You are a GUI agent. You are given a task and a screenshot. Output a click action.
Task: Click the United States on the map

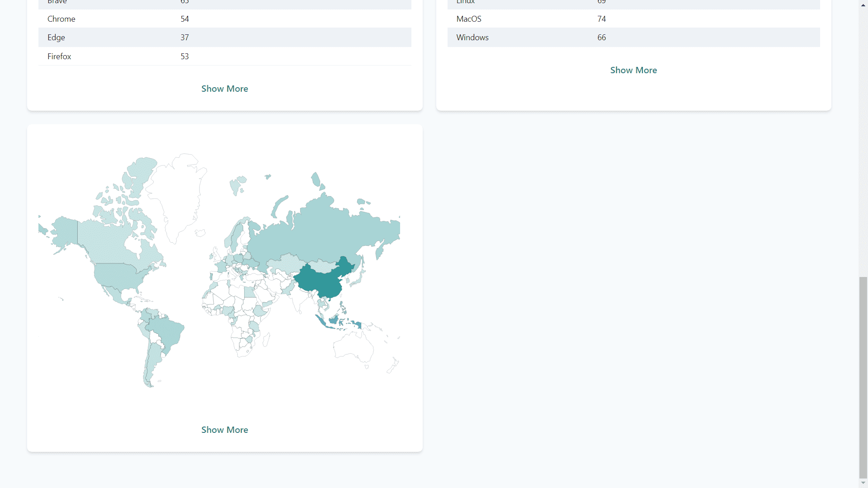tap(118, 276)
